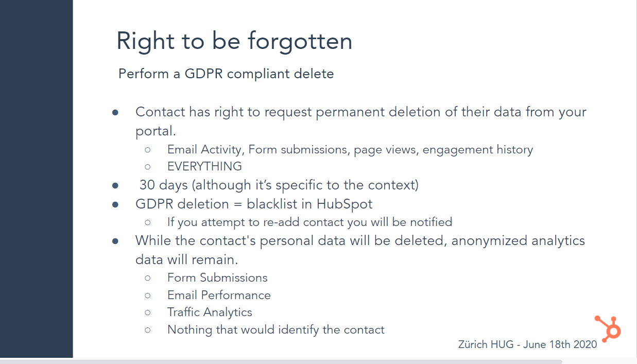This screenshot has height=364, width=637.
Task: Click the 'Form Submissions' sub-bullet text
Action: 217,278
